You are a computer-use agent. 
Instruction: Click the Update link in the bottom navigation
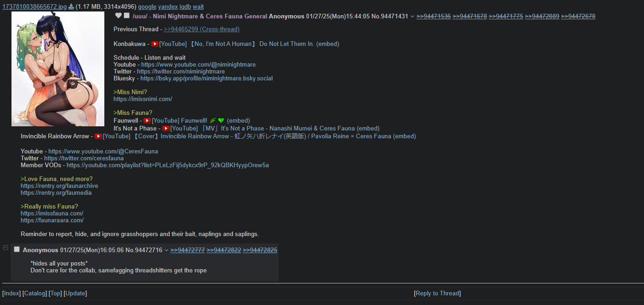point(75,294)
